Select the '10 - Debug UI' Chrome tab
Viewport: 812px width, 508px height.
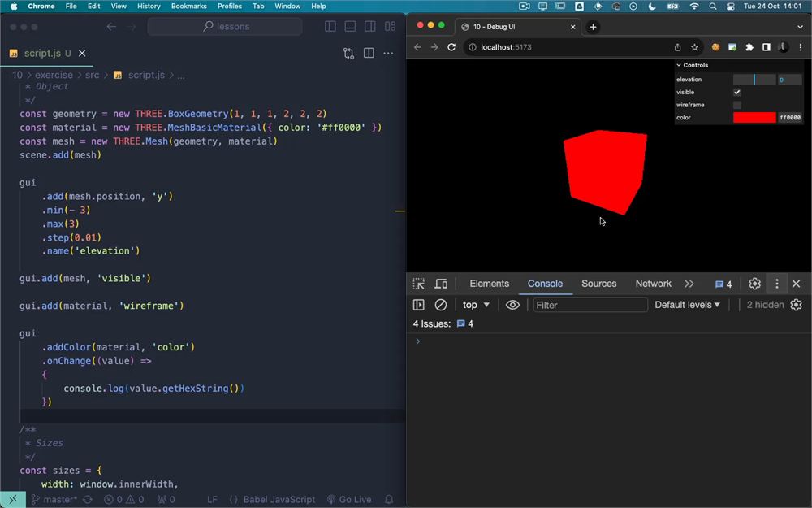click(518, 27)
